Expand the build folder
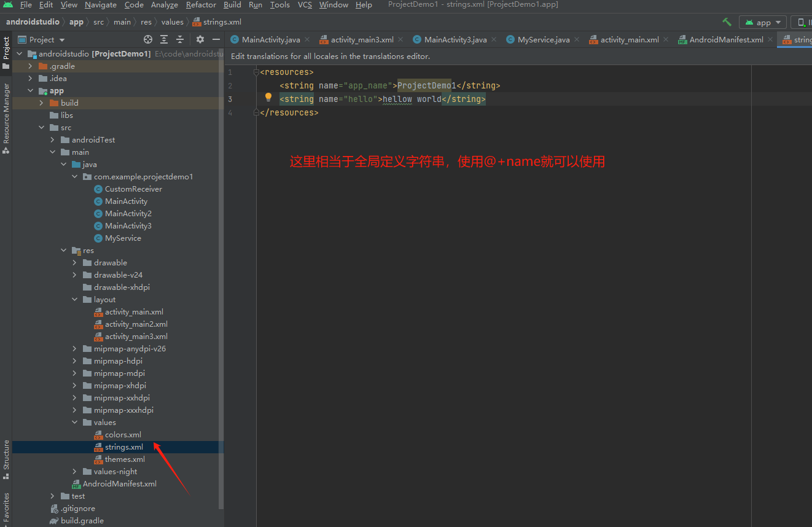Screen dimensions: 812x527 pyautogui.click(x=41, y=103)
